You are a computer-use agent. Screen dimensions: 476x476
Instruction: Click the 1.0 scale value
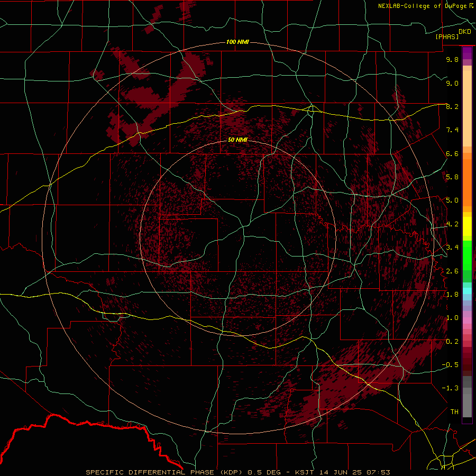click(x=452, y=318)
